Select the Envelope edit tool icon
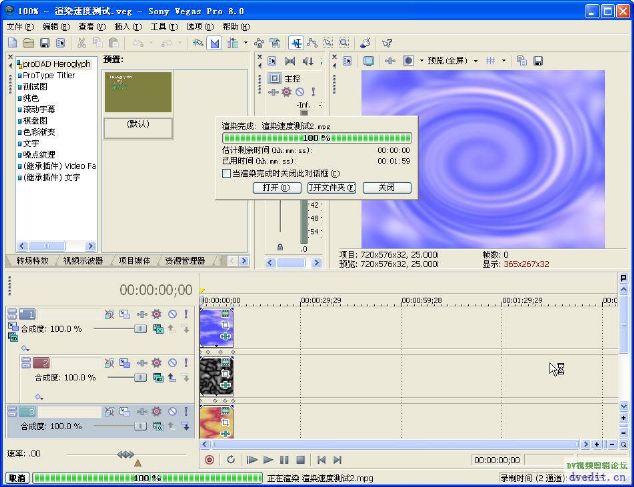Viewport: 634px width, 487px height. [312, 43]
